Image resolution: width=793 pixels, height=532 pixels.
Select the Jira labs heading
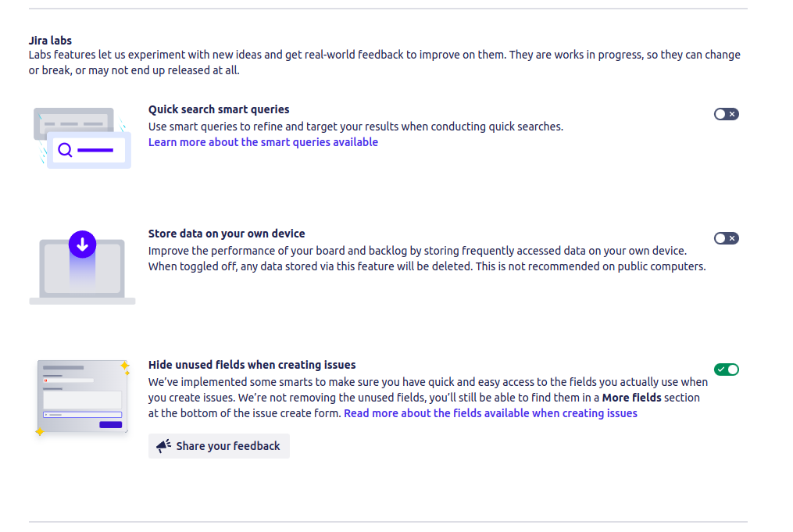pos(48,40)
